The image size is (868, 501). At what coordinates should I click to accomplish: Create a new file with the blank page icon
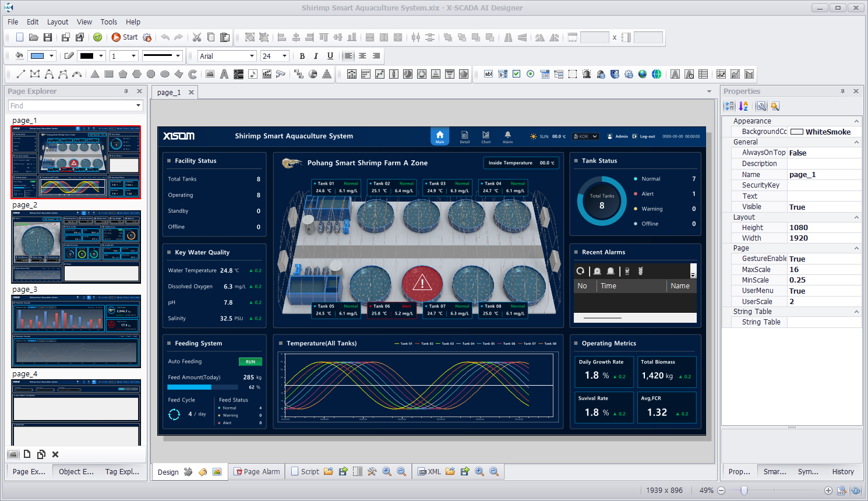point(20,37)
